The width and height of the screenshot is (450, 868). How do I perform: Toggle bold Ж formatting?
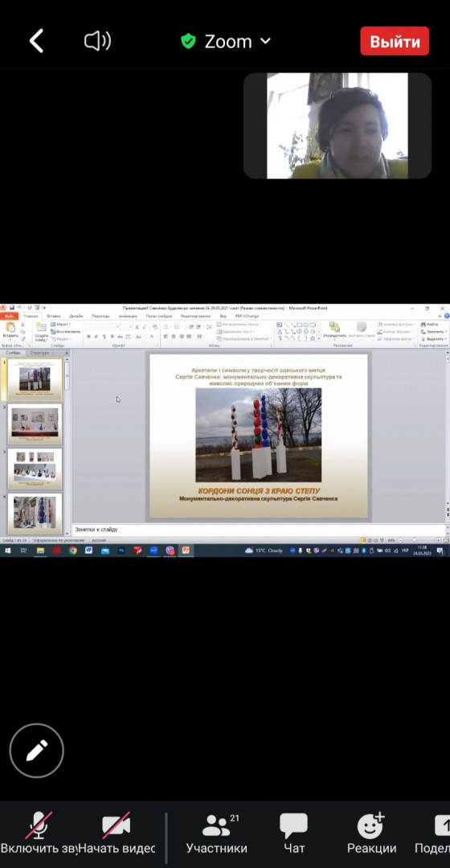(x=88, y=337)
